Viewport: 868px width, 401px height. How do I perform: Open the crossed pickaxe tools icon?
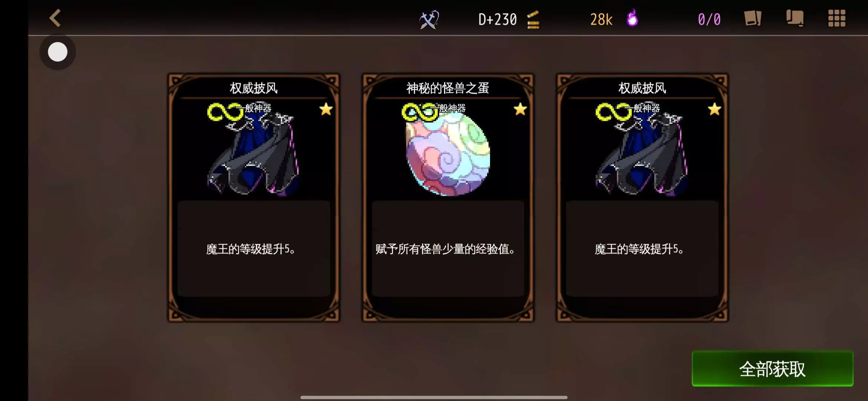tap(429, 19)
